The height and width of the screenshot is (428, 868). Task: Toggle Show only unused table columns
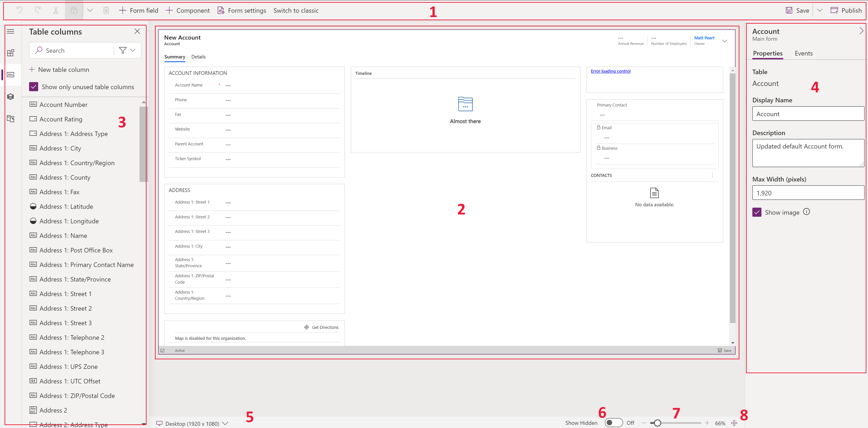(x=33, y=86)
